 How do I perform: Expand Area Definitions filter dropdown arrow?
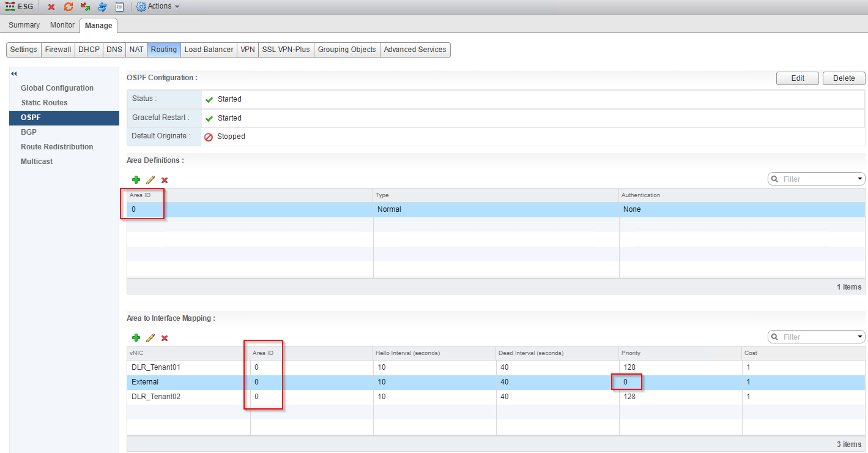(860, 179)
